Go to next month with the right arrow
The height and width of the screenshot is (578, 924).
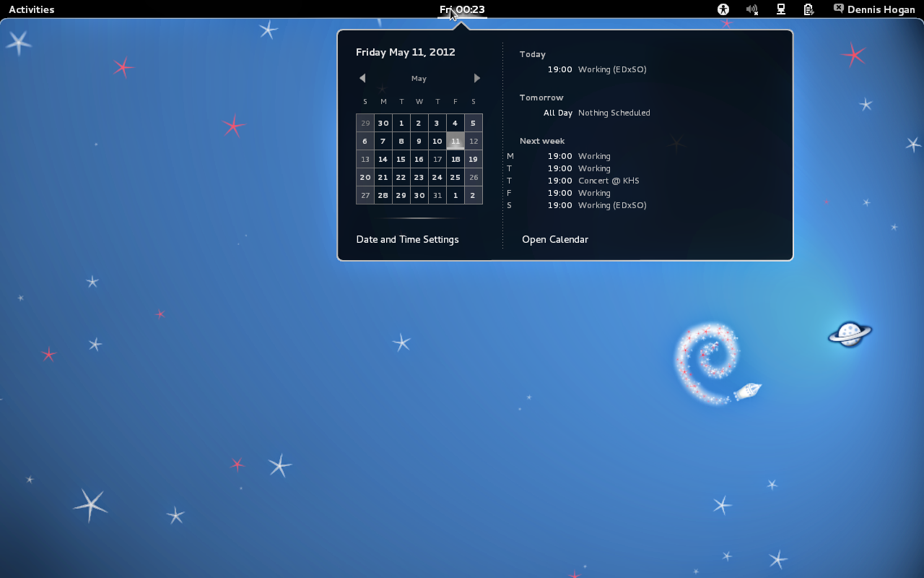click(x=476, y=78)
